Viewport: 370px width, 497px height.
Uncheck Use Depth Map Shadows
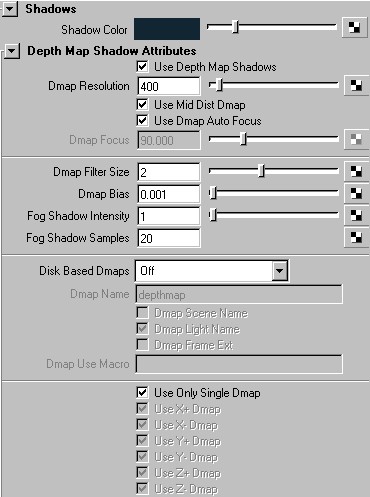tap(142, 66)
